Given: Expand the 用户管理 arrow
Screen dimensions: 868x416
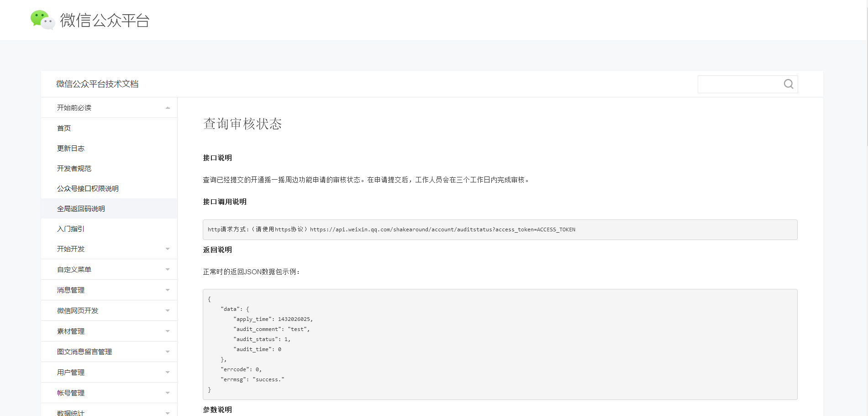Looking at the screenshot, I should click(x=168, y=373).
